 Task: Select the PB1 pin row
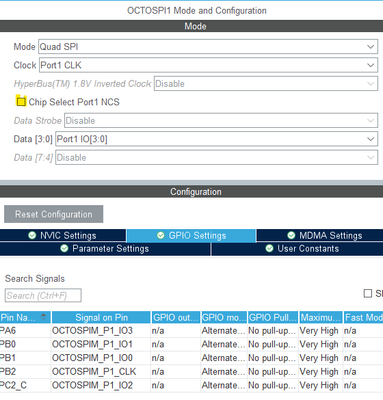tap(191, 358)
